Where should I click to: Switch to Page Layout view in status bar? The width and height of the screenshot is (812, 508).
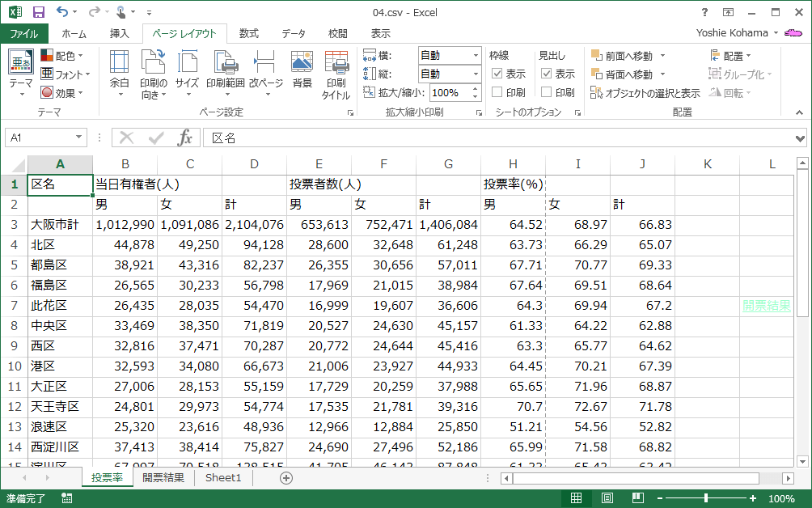coord(607,498)
